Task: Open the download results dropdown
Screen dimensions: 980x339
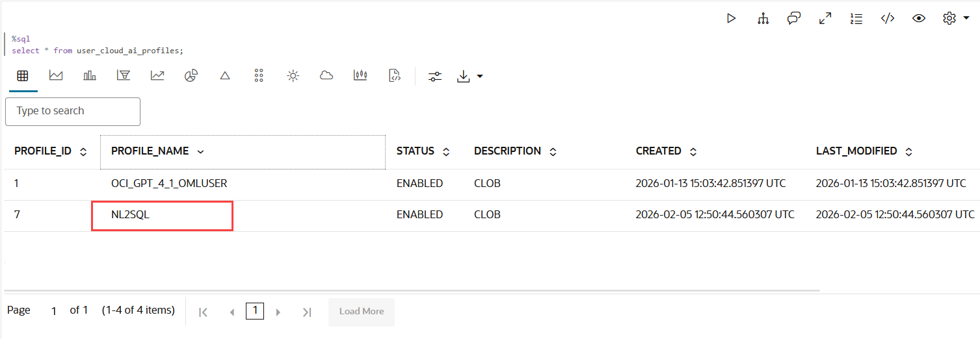Action: click(470, 77)
